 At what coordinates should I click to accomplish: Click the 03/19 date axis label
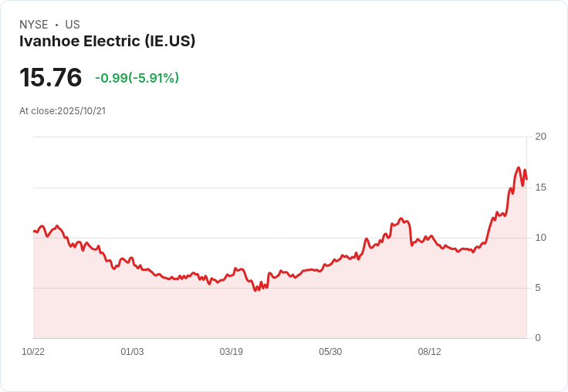(x=231, y=352)
